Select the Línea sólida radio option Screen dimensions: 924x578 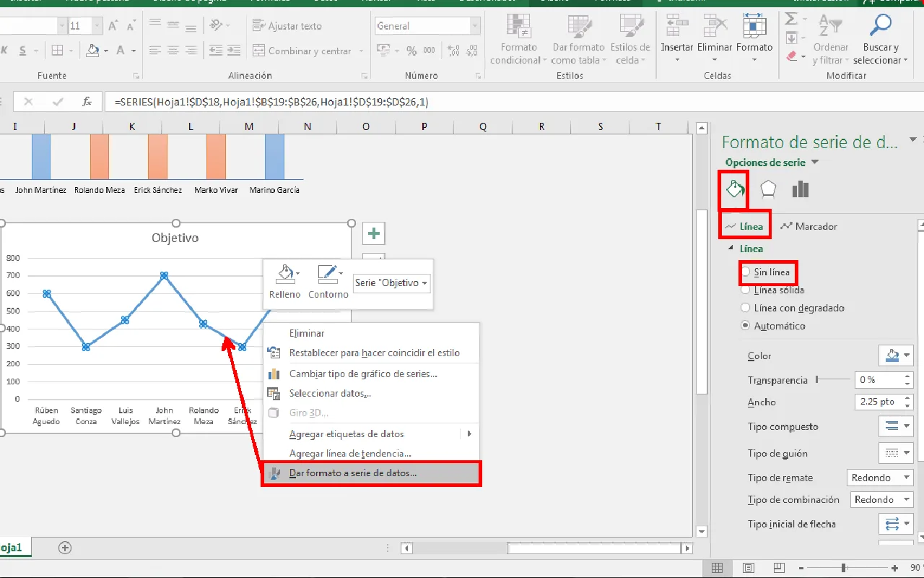tap(746, 290)
